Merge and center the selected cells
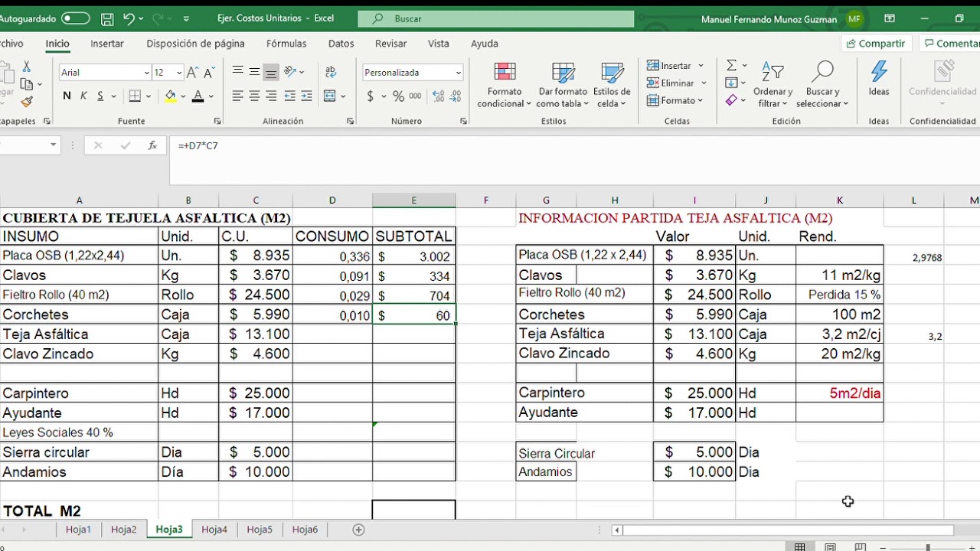 point(330,96)
